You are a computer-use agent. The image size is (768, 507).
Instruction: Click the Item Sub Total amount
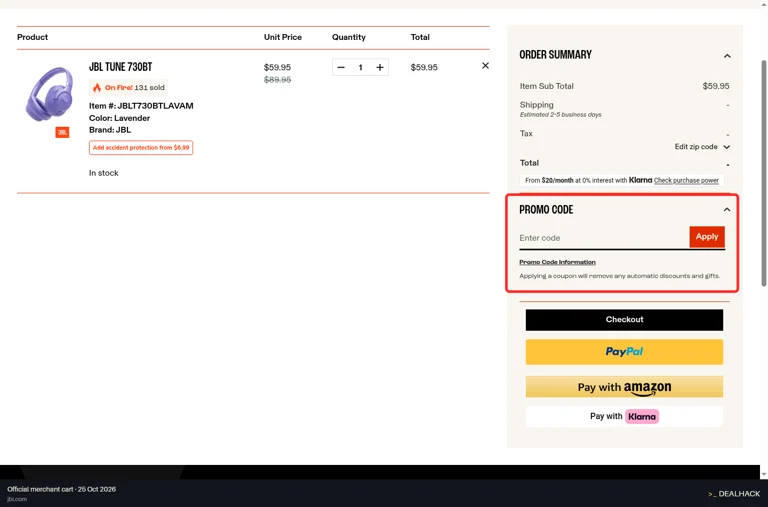tap(716, 86)
